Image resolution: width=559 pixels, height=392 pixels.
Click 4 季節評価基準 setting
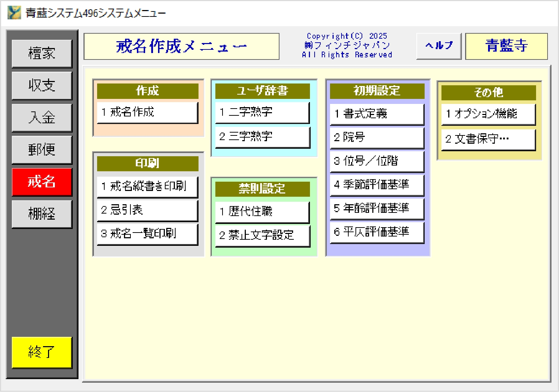pos(377,185)
